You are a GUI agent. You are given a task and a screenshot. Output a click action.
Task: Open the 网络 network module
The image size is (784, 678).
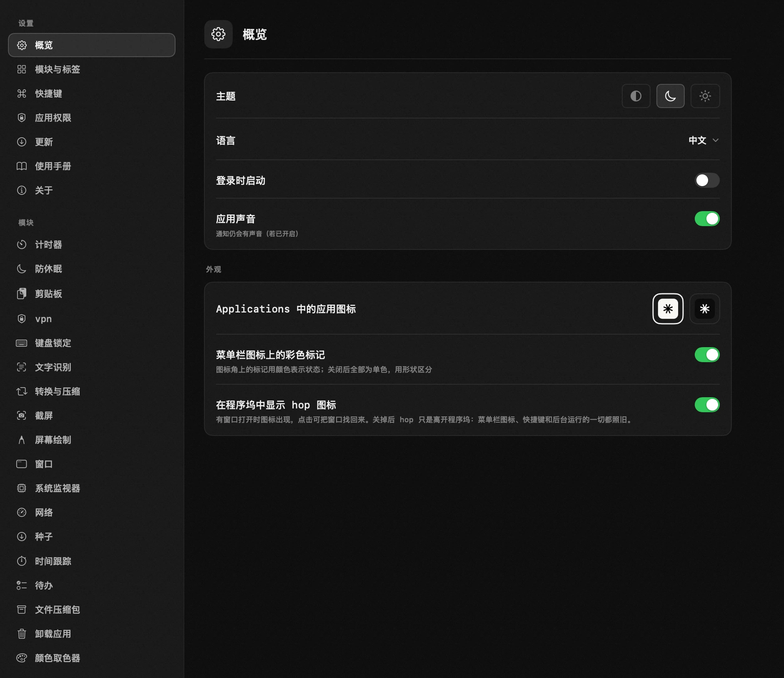pyautogui.click(x=92, y=512)
